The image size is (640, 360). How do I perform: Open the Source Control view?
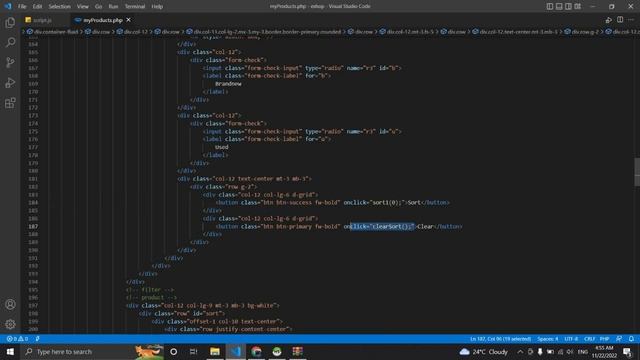[10, 62]
